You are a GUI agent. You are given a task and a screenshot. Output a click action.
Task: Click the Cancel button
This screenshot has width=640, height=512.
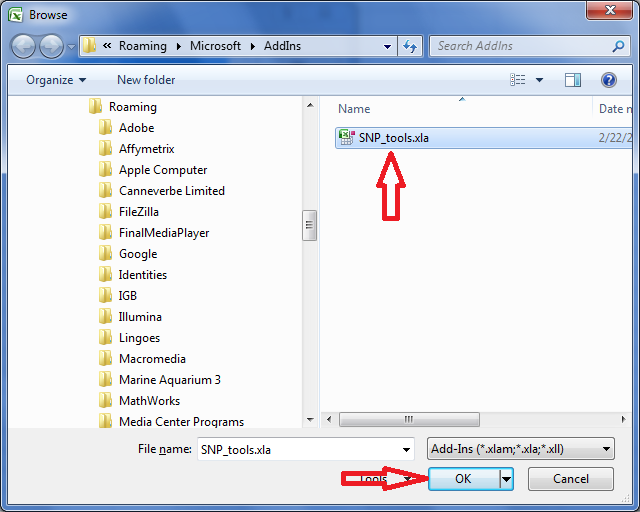[x=571, y=479]
